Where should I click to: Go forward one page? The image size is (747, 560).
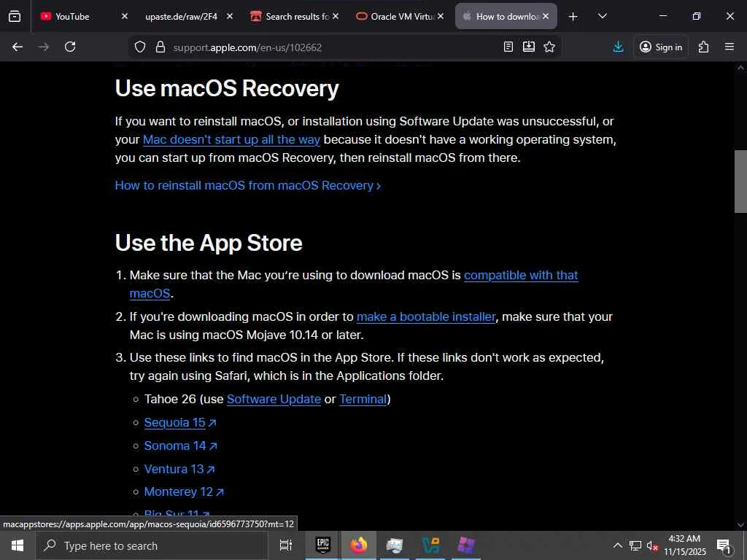click(x=43, y=47)
